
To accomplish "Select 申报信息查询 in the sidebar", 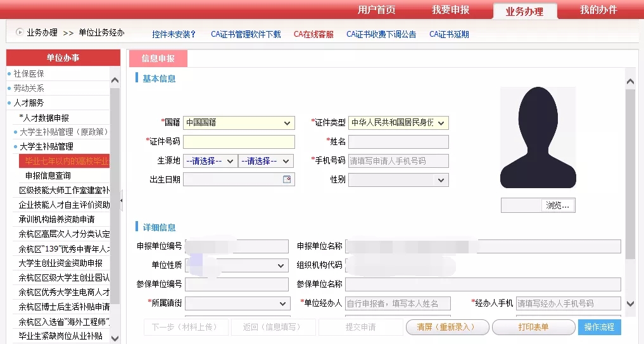I will coord(48,175).
